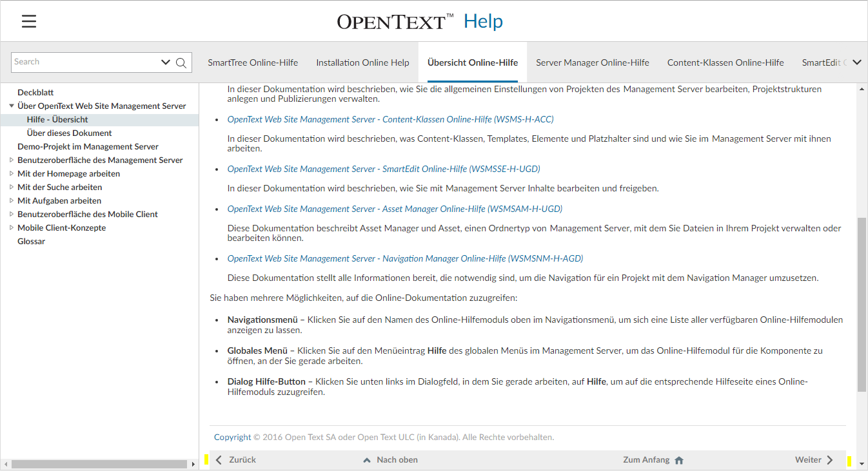Open the Deckblatt tree entry
The height and width of the screenshot is (471, 868).
pyautogui.click(x=35, y=92)
